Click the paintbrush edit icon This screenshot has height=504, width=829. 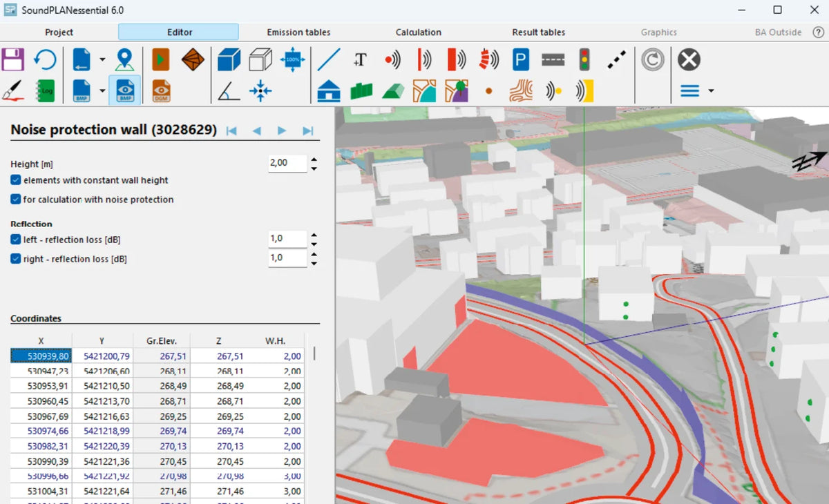pos(12,90)
